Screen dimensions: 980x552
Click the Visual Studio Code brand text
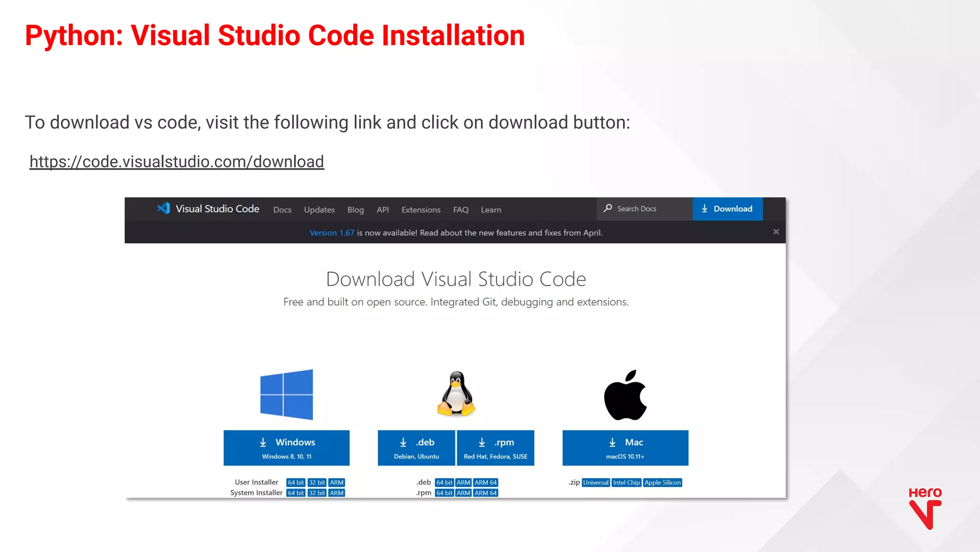217,209
